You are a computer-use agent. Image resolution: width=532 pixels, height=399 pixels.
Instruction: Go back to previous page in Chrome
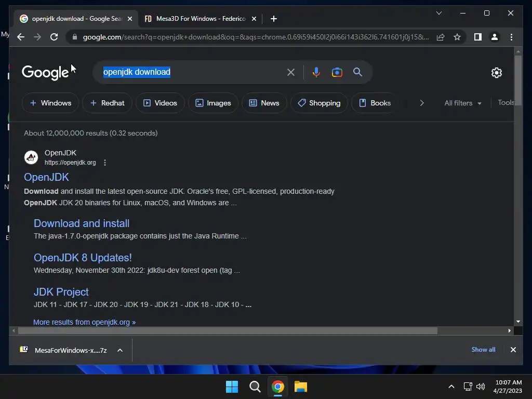(21, 37)
